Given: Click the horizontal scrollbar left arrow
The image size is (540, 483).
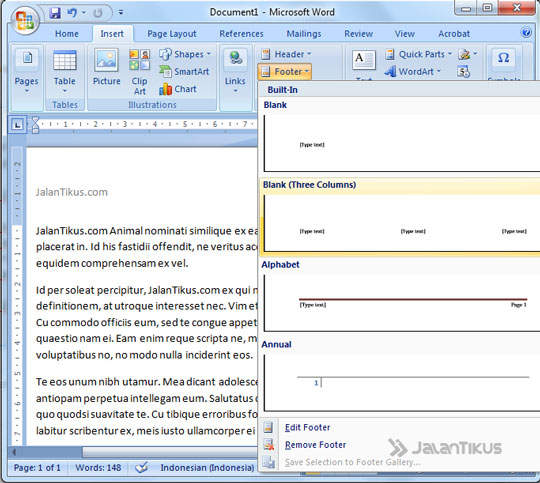Looking at the screenshot, I should [x=14, y=452].
